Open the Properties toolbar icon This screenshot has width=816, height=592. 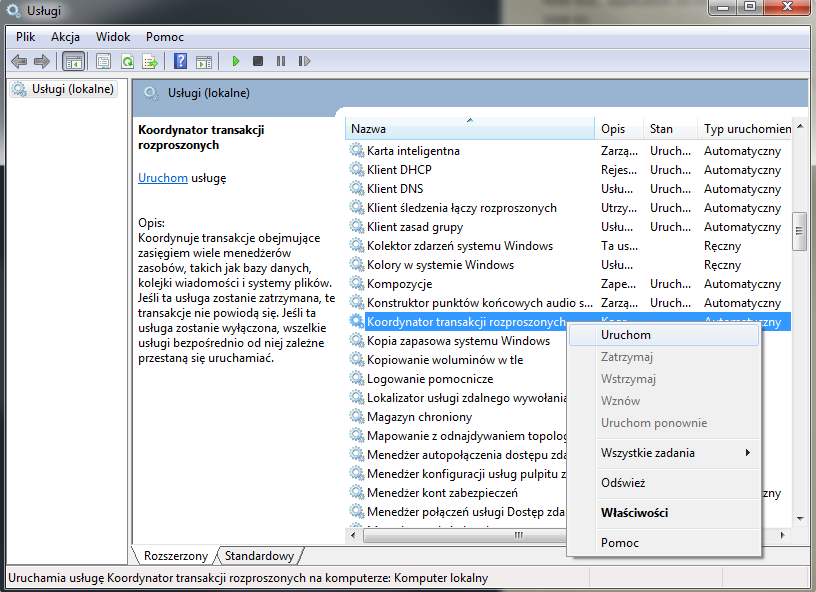[x=104, y=61]
